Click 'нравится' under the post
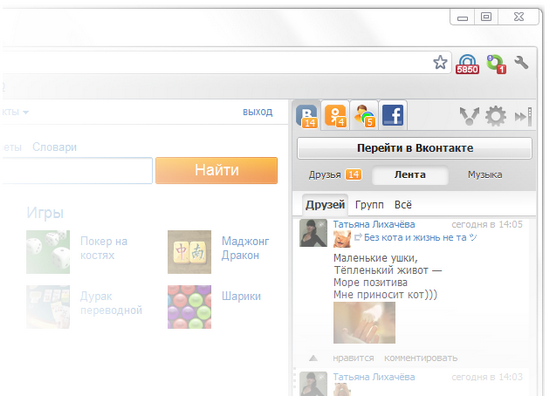 [353, 358]
